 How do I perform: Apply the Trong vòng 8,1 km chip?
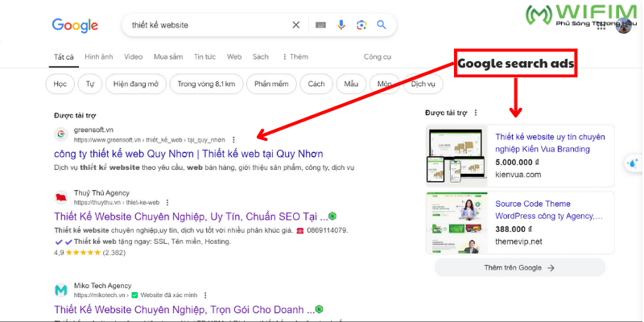tap(206, 85)
